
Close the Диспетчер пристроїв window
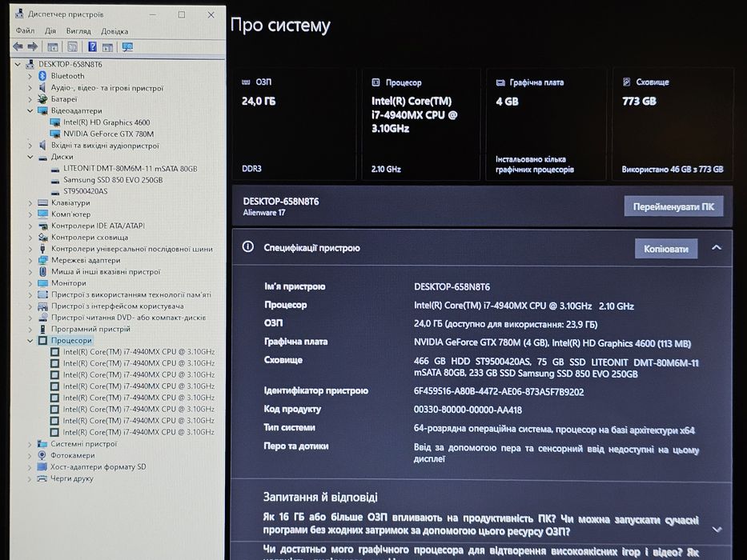click(x=211, y=14)
